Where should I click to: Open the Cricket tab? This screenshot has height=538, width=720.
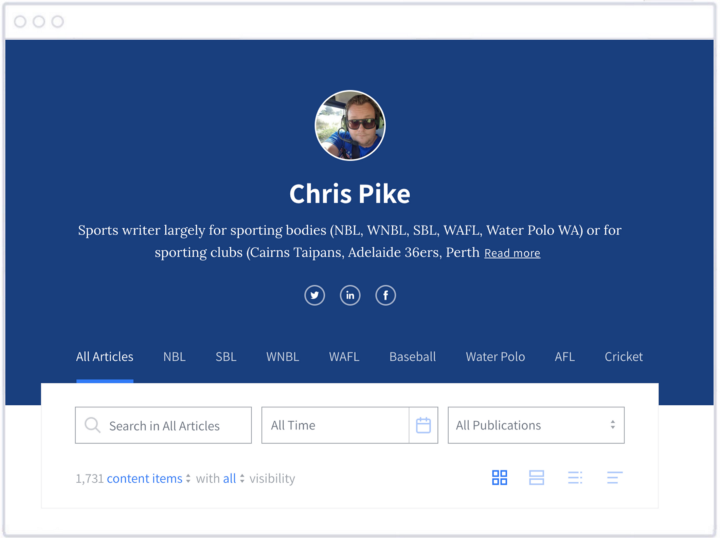pos(624,357)
